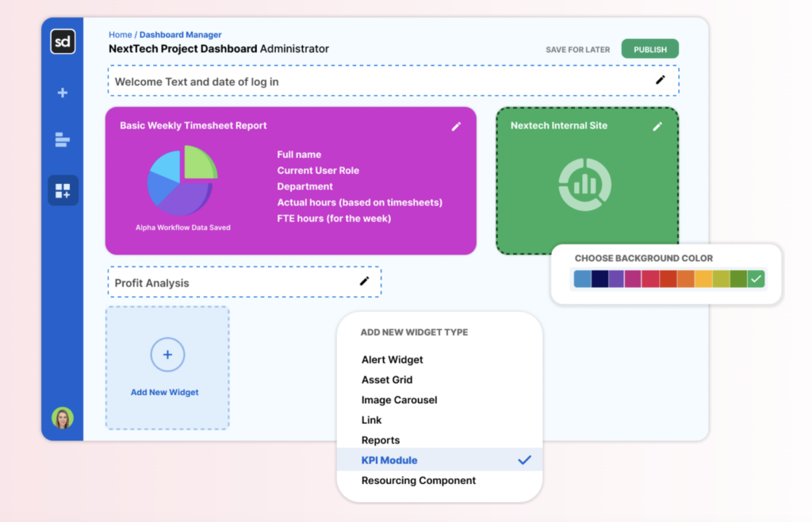Viewport: 812px width, 522px height.
Task: Click the Publish button
Action: pos(649,49)
